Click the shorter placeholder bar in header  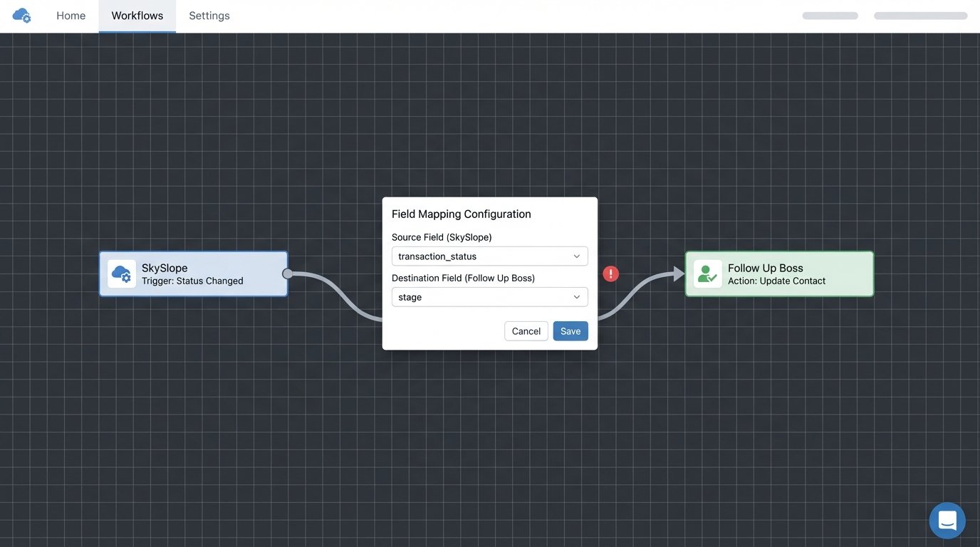[x=830, y=16]
